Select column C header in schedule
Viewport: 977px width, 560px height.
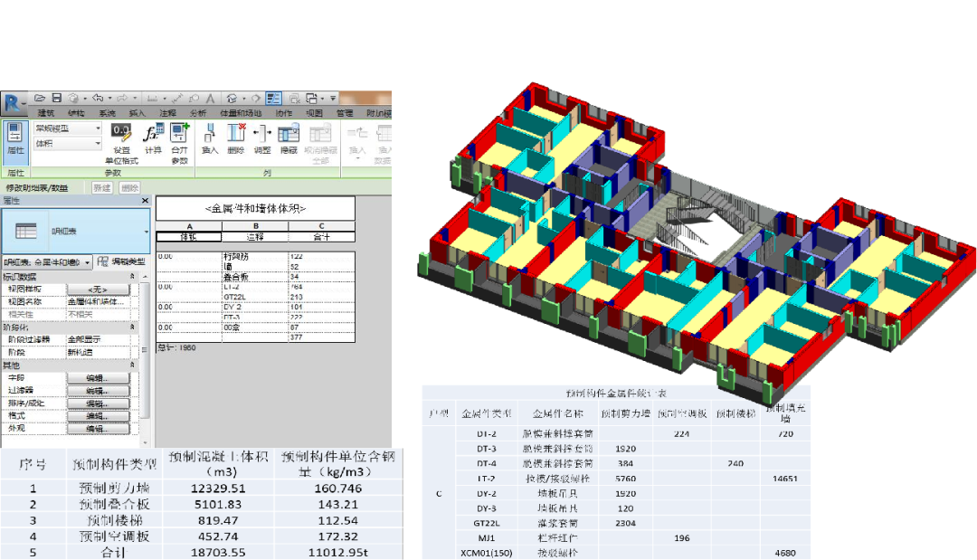click(321, 226)
